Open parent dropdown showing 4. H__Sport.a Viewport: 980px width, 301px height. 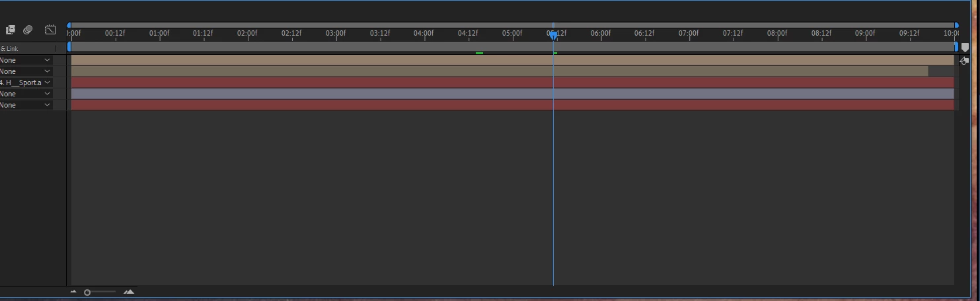coord(26,83)
